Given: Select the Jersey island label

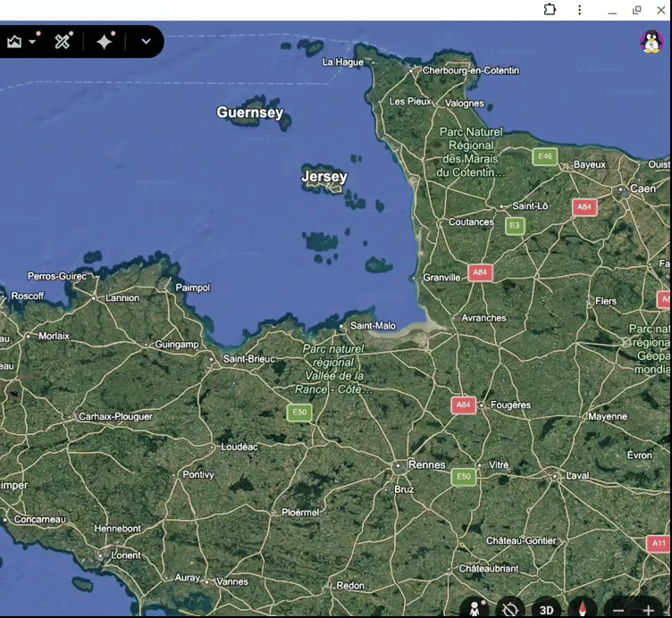Looking at the screenshot, I should click(324, 177).
